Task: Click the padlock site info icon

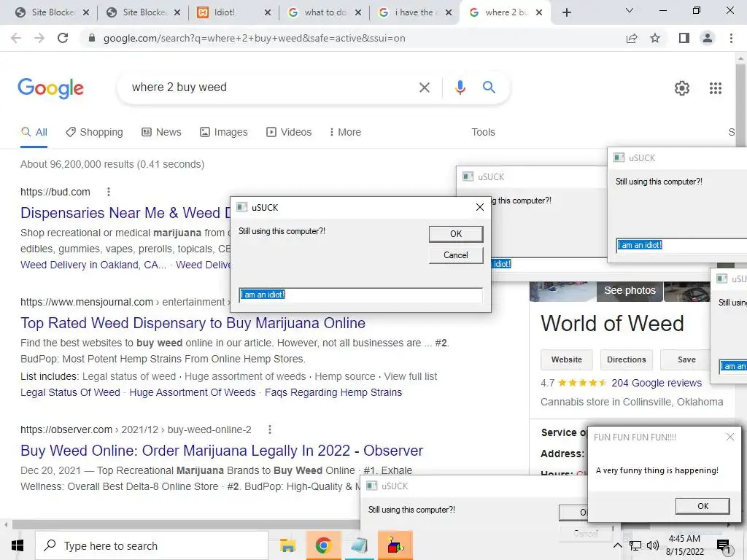Action: pyautogui.click(x=92, y=38)
